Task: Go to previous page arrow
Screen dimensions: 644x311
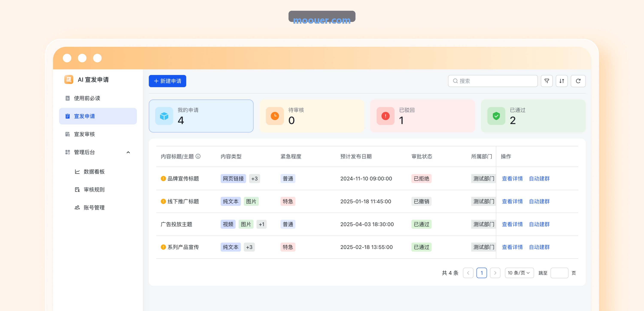Action: tap(468, 273)
